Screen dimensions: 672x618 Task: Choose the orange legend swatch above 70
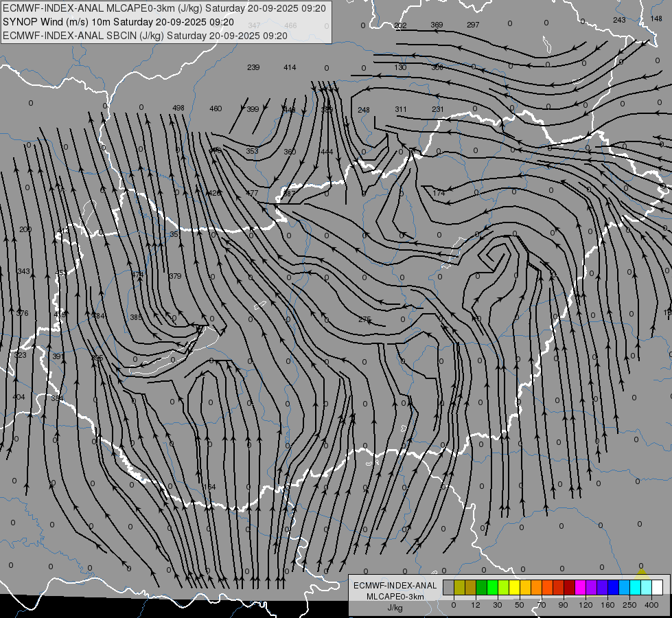[537, 588]
